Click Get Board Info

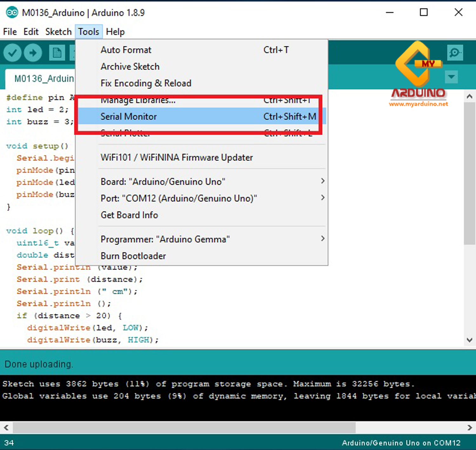click(x=129, y=215)
